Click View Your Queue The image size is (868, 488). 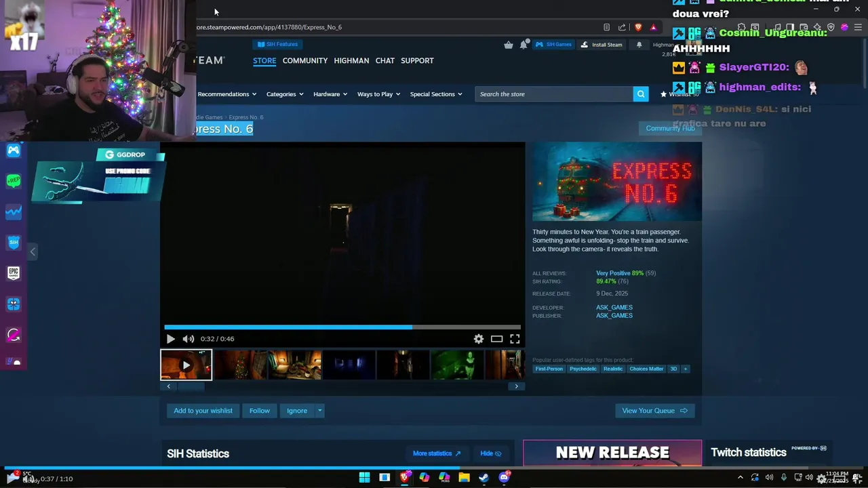pos(654,411)
